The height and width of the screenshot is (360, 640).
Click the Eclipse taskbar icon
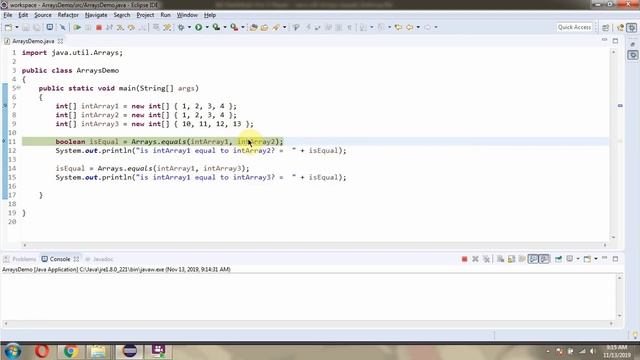point(129,351)
